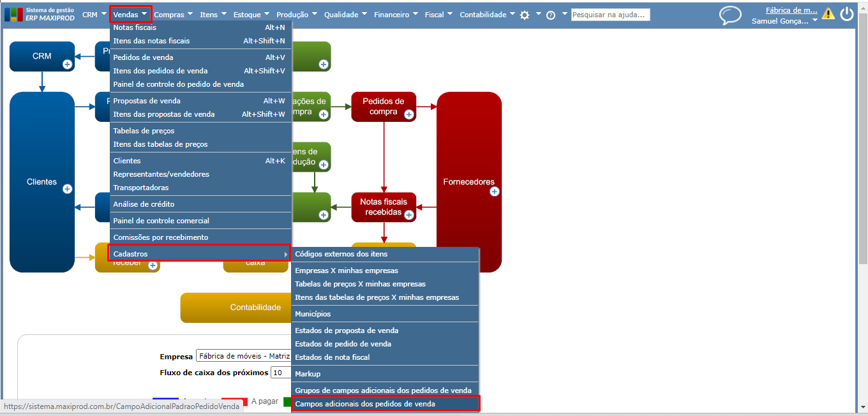Open Análise de crédito entry
This screenshot has width=868, height=416.
point(200,204)
